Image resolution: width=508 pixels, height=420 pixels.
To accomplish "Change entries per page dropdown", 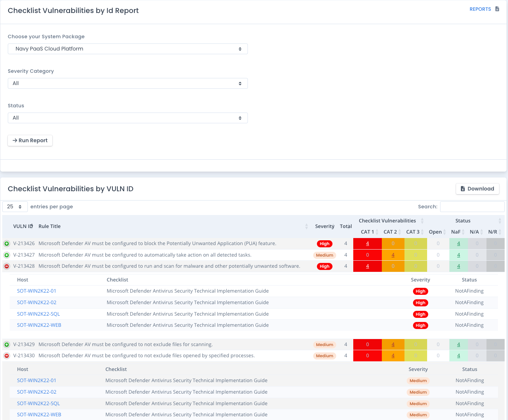I will coord(15,206).
